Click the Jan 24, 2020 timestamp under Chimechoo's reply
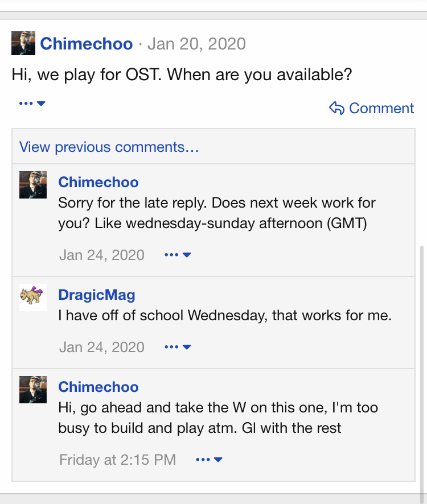 coord(102,255)
